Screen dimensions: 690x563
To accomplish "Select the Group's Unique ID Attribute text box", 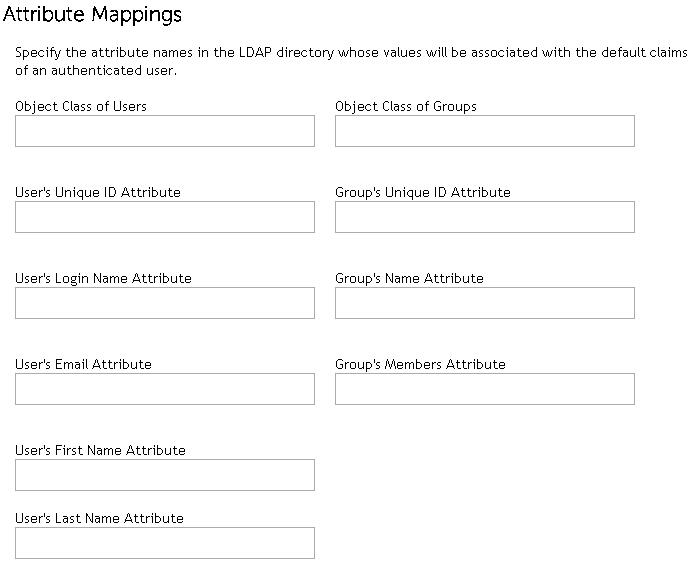I will [485, 217].
